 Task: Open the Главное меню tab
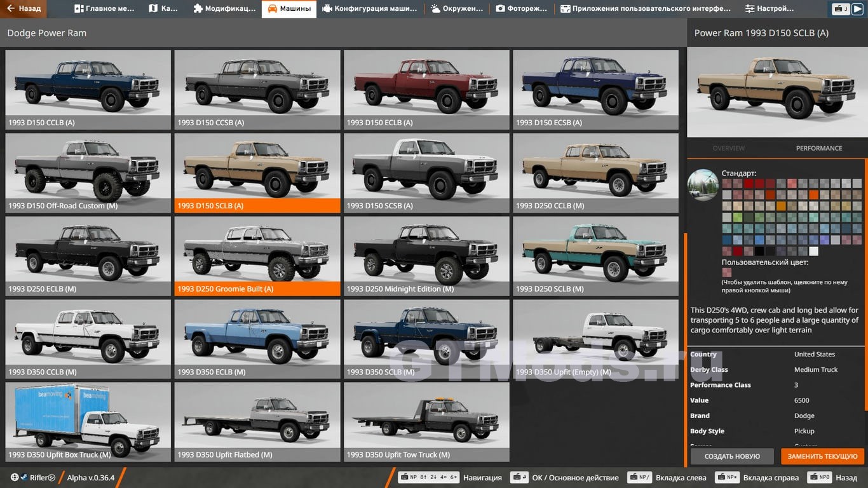tap(105, 9)
